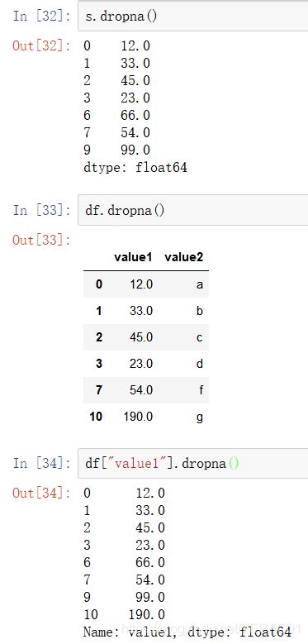Viewport: 308px width, 644px height.
Task: Click the Name: value1 output line
Action: [187, 632]
